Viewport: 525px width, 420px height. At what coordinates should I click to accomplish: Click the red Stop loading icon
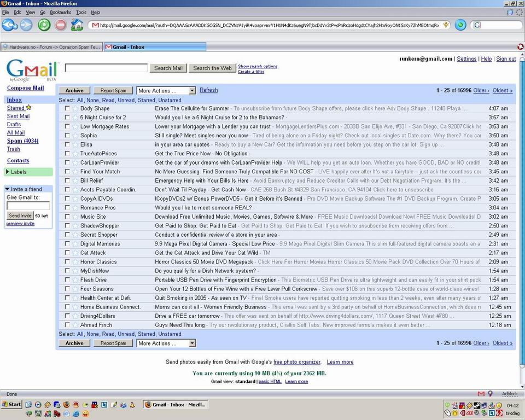tap(61, 25)
